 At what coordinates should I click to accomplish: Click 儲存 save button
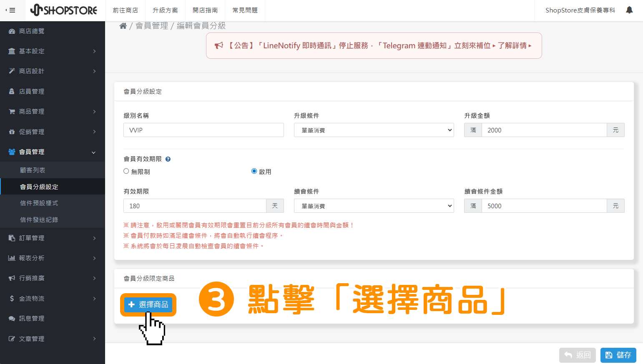618,355
